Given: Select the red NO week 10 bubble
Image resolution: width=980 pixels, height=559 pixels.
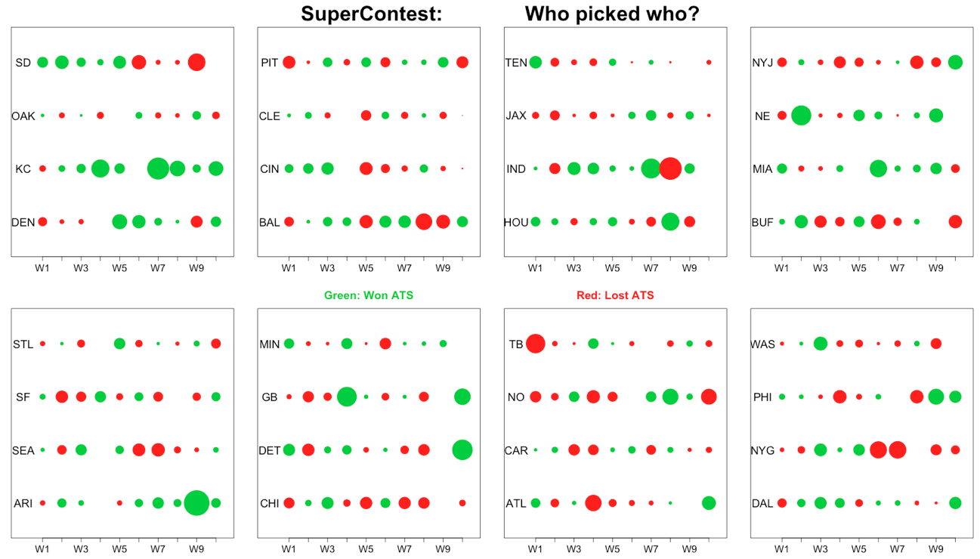Looking at the screenshot, I should pyautogui.click(x=709, y=397).
